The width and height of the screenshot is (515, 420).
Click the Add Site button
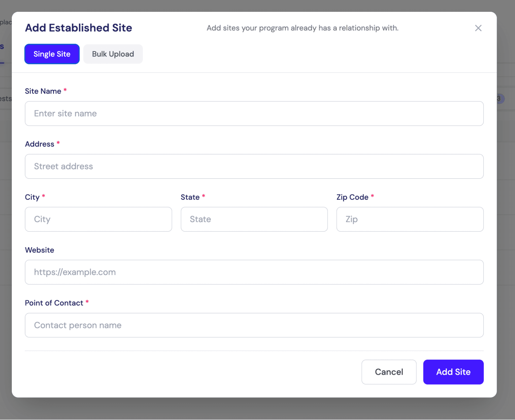(453, 372)
